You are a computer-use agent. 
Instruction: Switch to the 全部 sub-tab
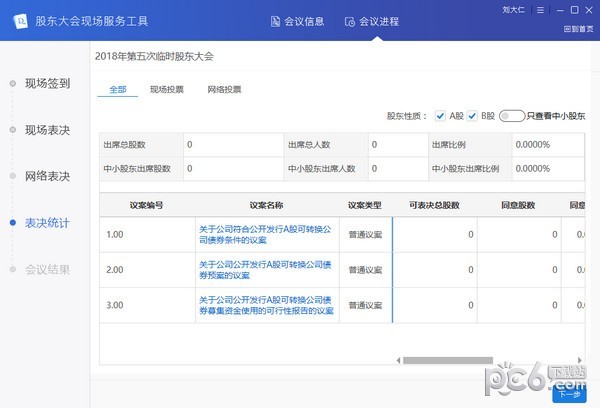click(x=117, y=90)
